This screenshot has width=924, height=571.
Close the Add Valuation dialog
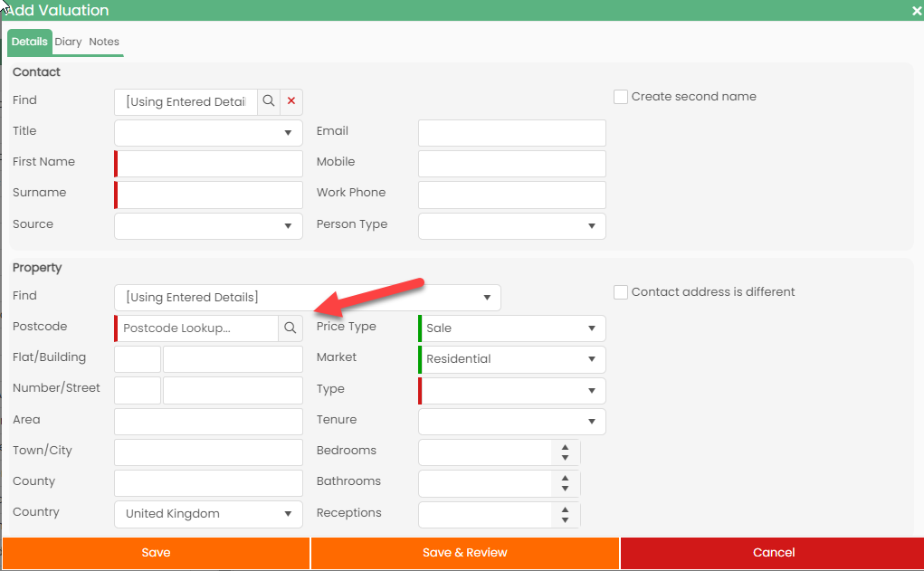tap(916, 11)
